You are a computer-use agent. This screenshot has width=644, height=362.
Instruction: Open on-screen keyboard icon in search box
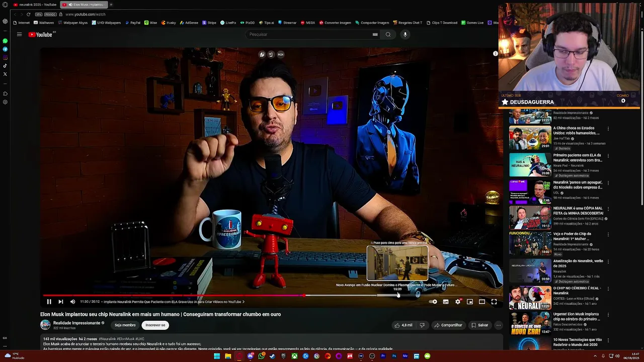[x=375, y=34]
